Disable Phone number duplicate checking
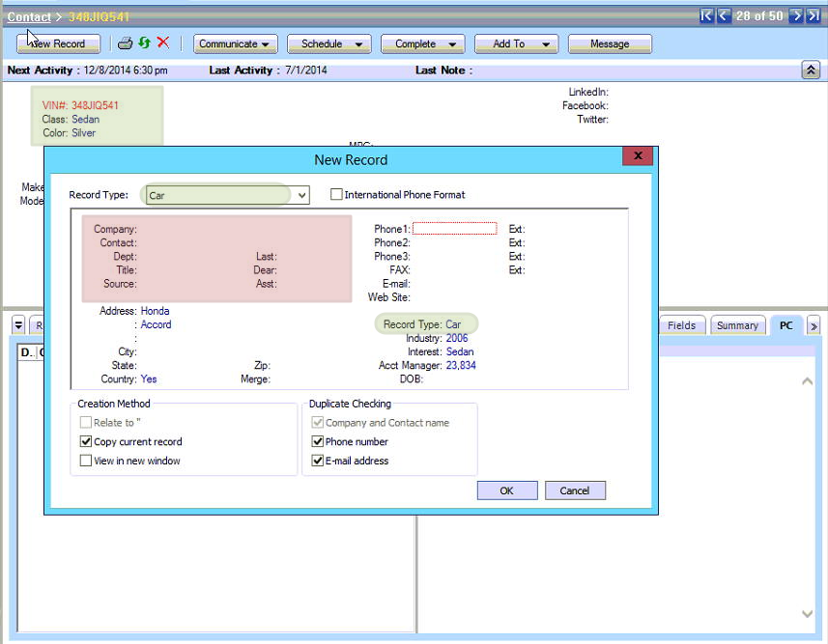The width and height of the screenshot is (828, 644). [318, 441]
